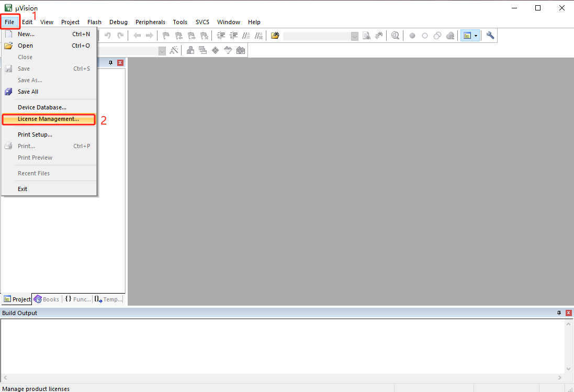Choose Exit from File menu

pyautogui.click(x=49, y=189)
